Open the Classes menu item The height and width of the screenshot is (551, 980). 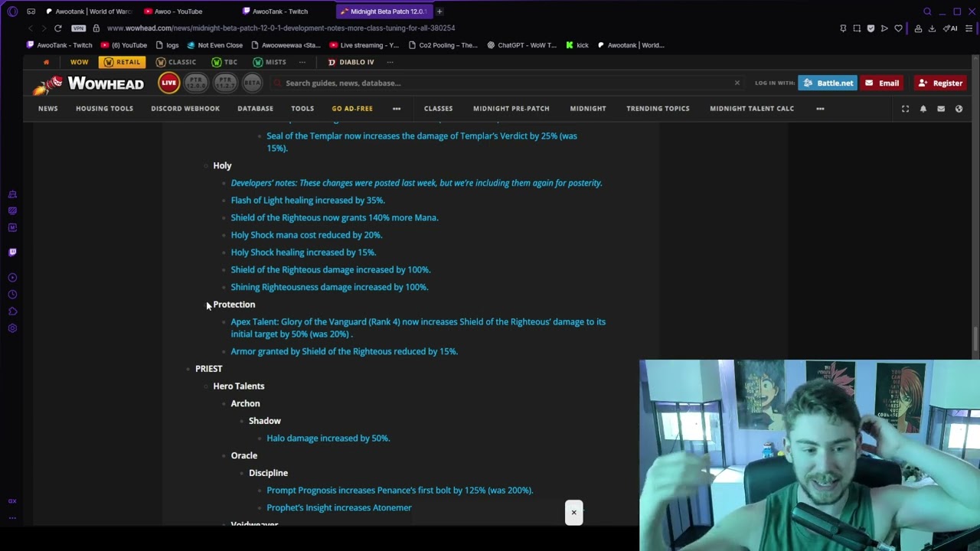coord(438,109)
